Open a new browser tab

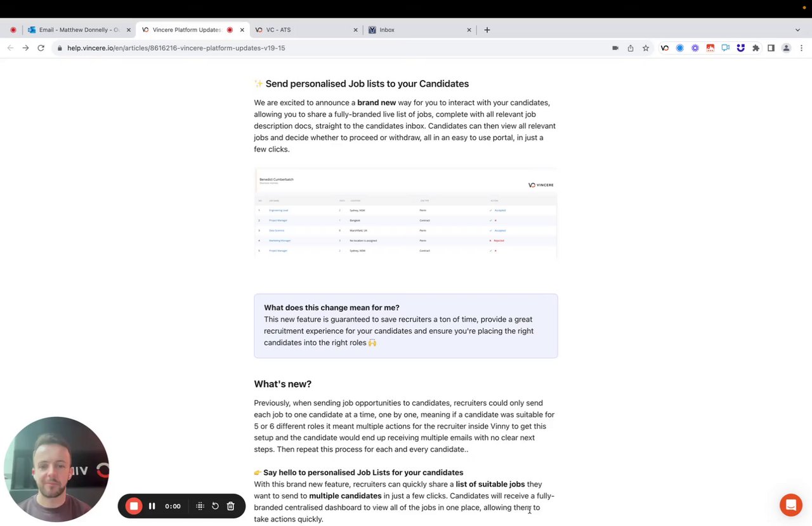[487, 30]
